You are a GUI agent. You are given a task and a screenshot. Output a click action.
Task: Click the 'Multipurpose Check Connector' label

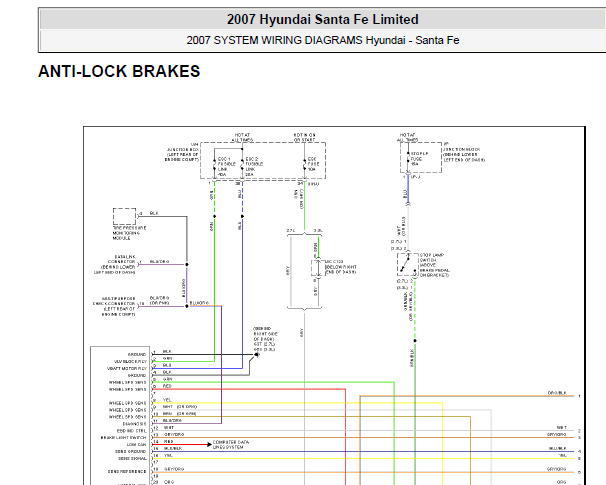click(114, 306)
